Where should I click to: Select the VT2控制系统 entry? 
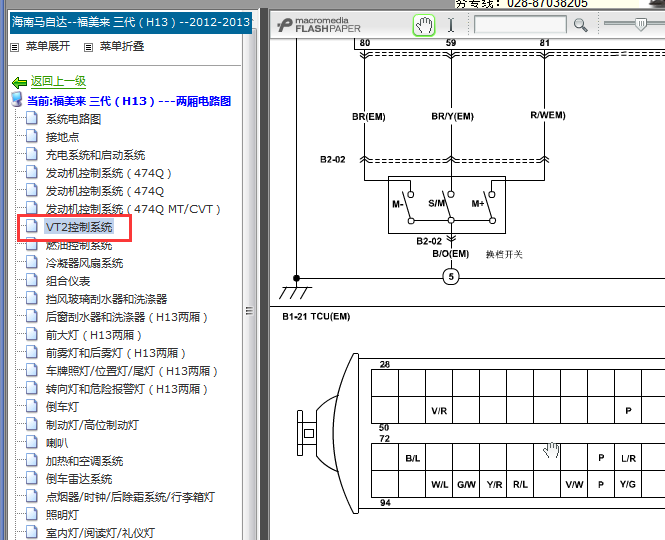79,227
